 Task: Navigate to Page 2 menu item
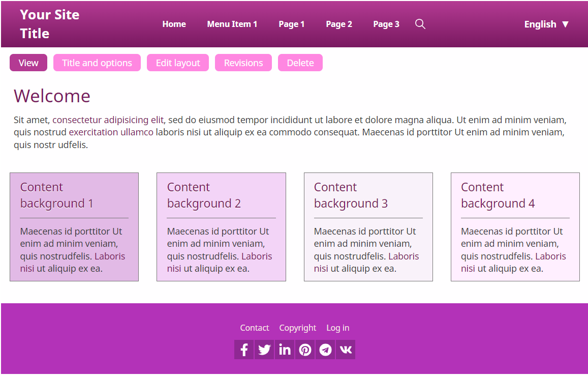click(338, 24)
